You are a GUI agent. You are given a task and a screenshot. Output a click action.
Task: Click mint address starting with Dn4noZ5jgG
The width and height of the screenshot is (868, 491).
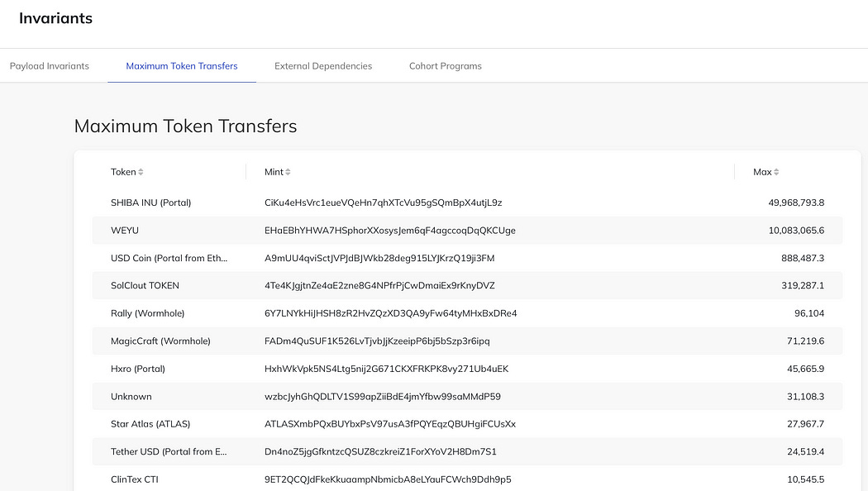tap(380, 451)
